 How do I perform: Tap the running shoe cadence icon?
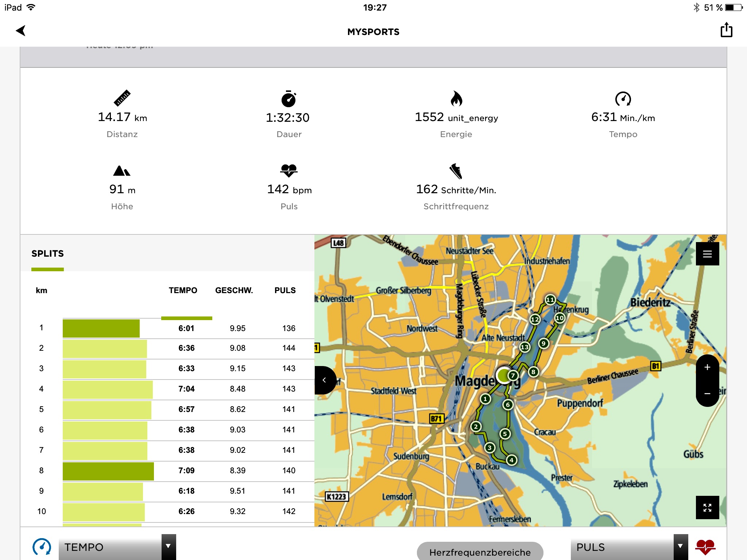(x=456, y=171)
